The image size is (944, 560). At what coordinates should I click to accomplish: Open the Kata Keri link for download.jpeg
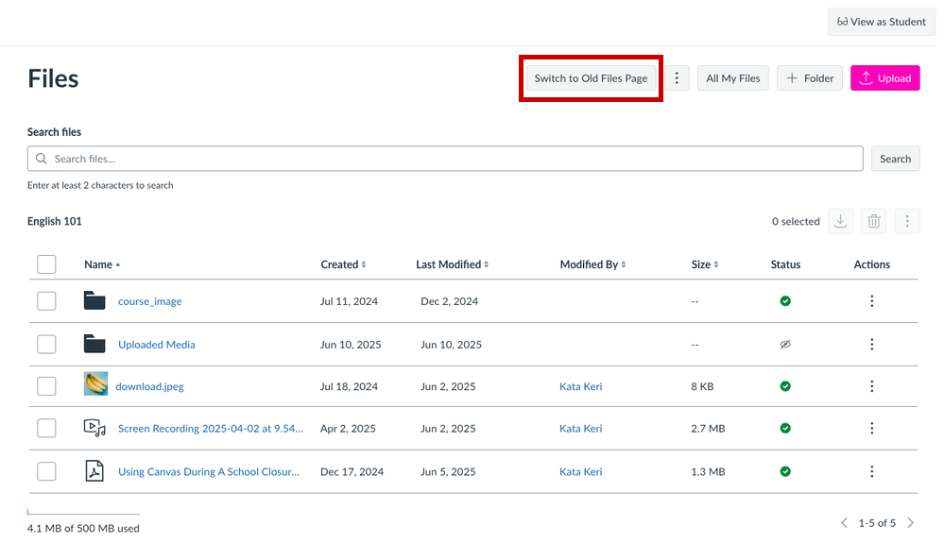[580, 386]
